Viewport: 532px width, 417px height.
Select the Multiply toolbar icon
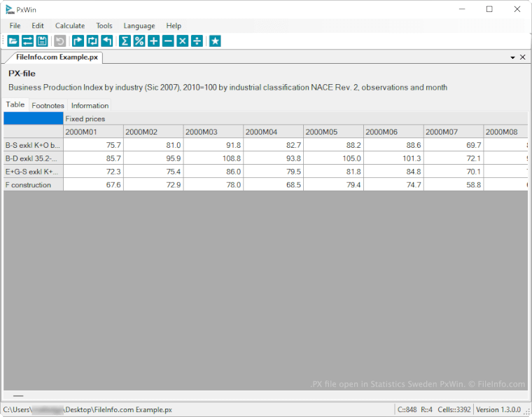[x=183, y=41]
